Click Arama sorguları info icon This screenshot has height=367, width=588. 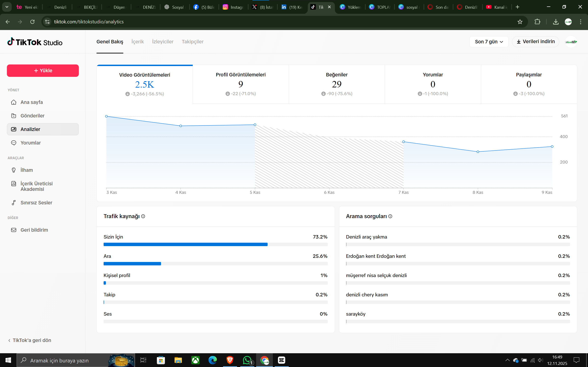[390, 216]
